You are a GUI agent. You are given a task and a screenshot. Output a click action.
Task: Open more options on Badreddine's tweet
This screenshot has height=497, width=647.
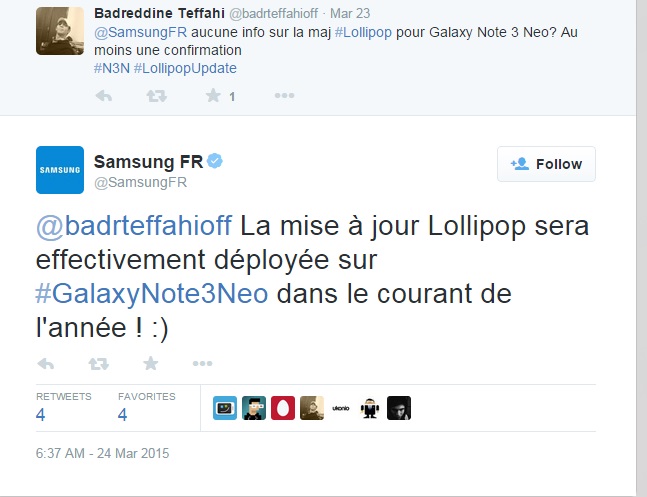tap(284, 96)
